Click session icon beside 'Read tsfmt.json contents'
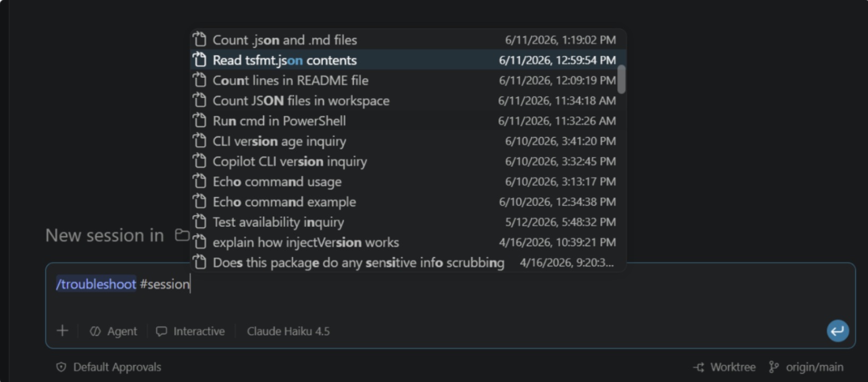868x382 pixels. (x=199, y=60)
